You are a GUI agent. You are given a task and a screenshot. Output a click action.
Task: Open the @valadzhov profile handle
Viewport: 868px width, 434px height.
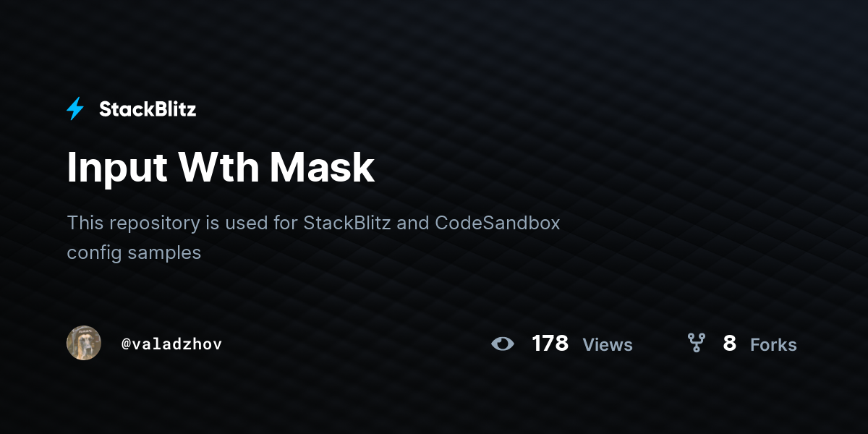click(x=171, y=344)
